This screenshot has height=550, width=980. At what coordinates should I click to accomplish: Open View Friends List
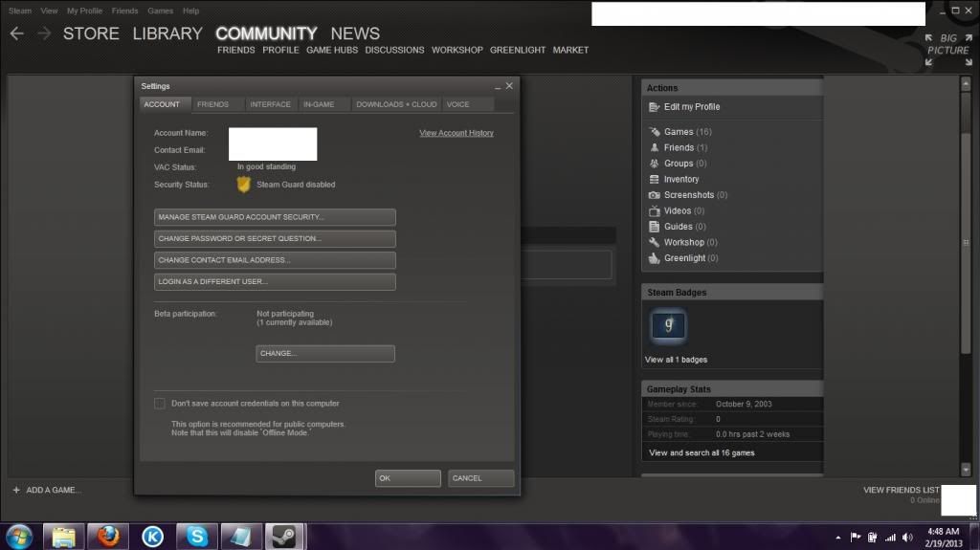point(902,490)
